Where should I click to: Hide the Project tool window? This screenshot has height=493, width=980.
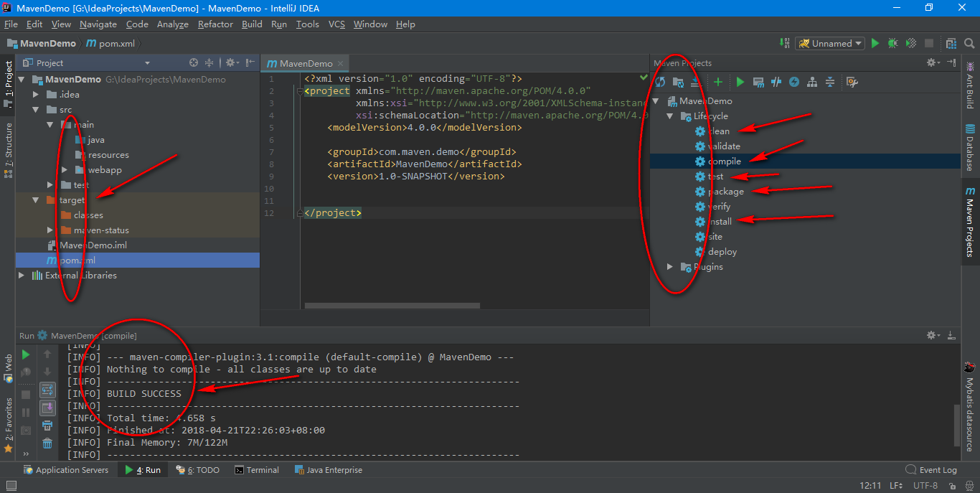pyautogui.click(x=250, y=63)
